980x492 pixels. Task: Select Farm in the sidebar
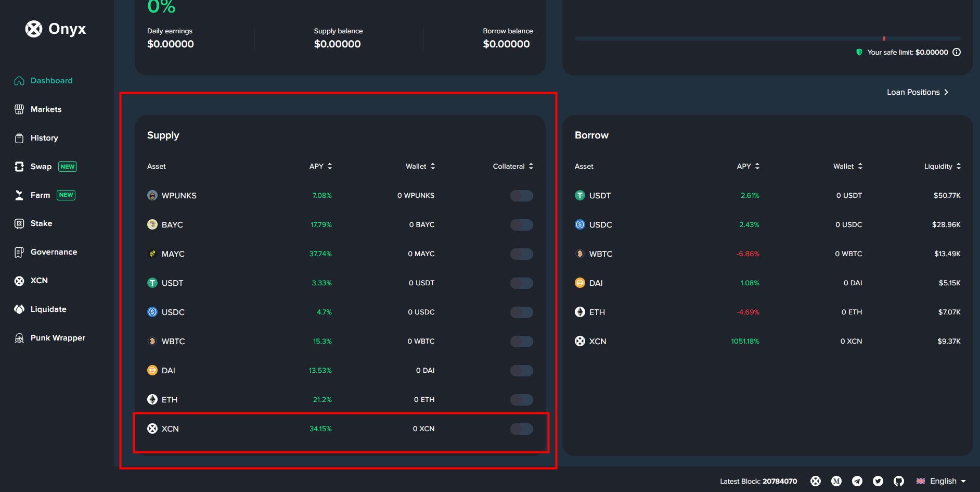[x=45, y=195]
